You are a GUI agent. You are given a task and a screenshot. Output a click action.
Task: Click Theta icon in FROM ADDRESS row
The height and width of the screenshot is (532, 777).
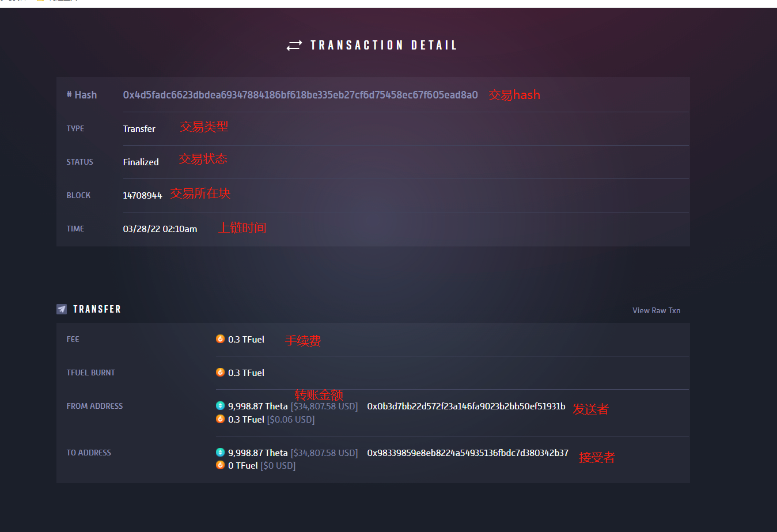pos(220,406)
